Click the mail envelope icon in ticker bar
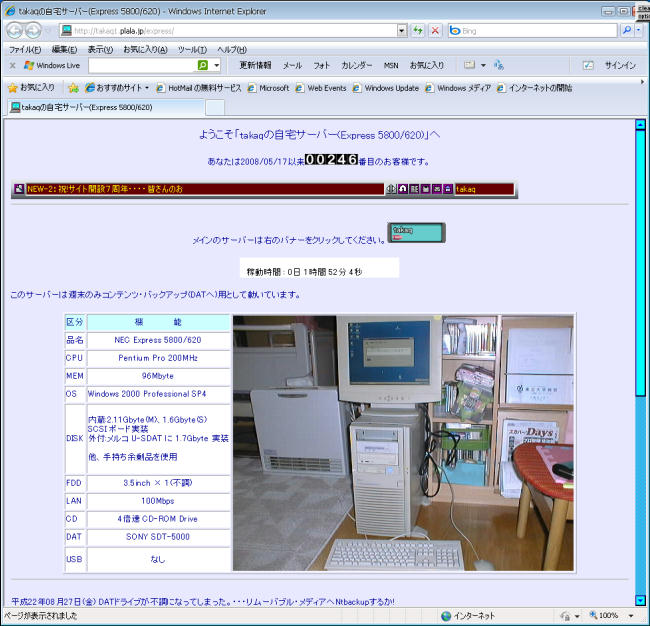The image size is (650, 626). click(x=437, y=189)
